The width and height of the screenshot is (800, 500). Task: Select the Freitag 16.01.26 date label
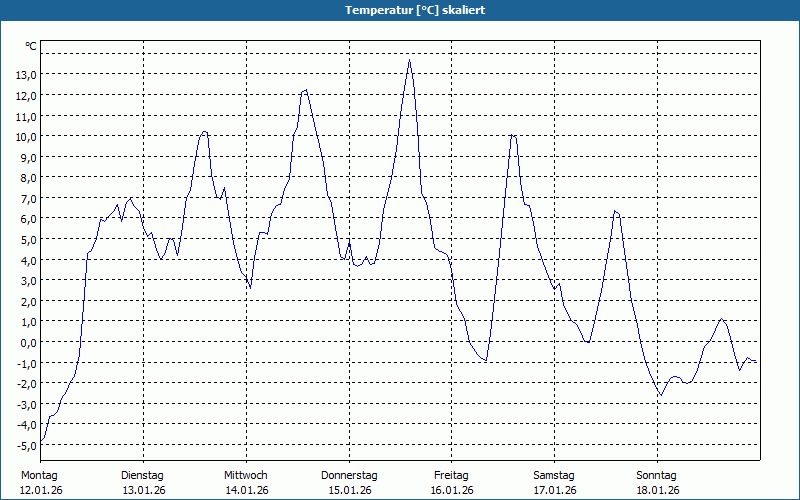452,483
